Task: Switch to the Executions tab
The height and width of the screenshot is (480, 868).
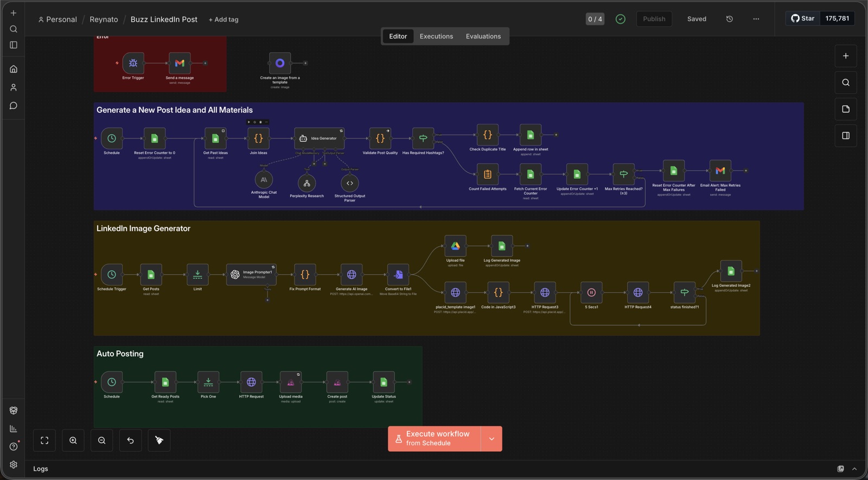Action: [x=436, y=36]
